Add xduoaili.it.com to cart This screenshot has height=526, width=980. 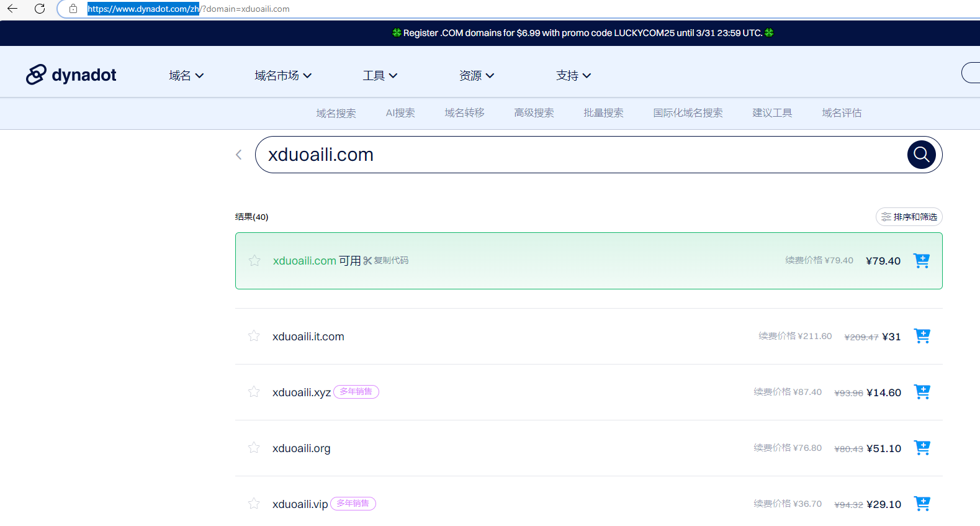922,336
